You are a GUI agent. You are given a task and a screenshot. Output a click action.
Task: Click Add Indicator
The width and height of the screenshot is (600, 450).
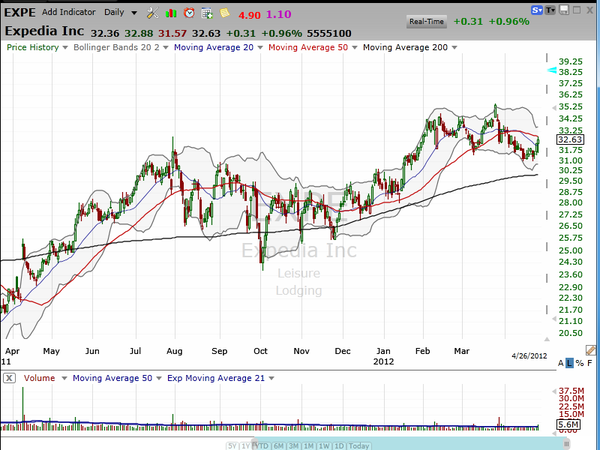point(68,12)
